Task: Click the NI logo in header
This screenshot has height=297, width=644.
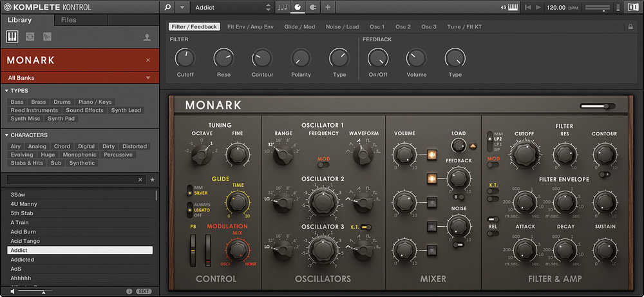Action: pyautogui.click(x=633, y=7)
